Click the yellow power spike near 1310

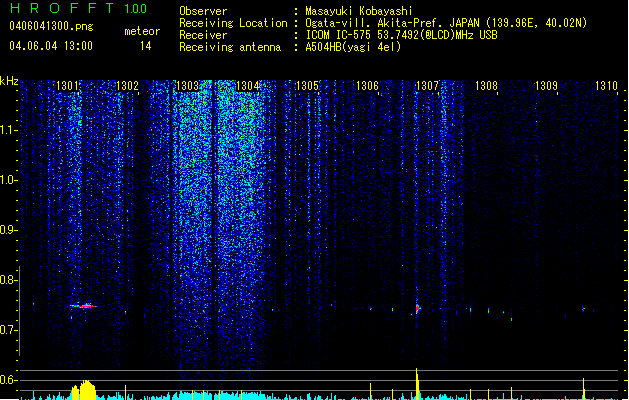point(584,389)
